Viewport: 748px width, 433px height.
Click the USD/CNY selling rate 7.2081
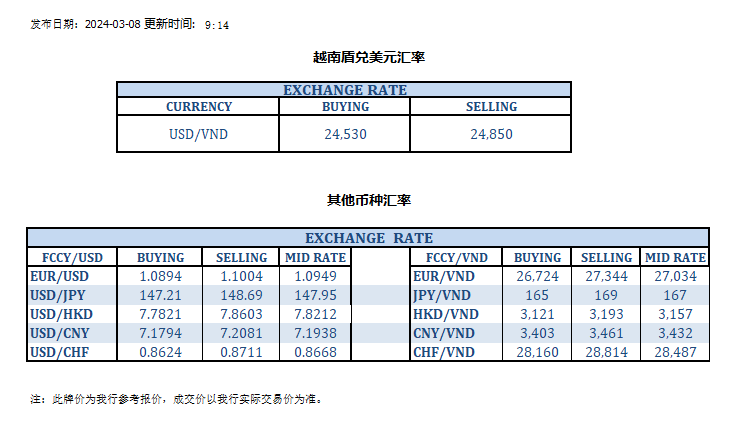pyautogui.click(x=241, y=333)
